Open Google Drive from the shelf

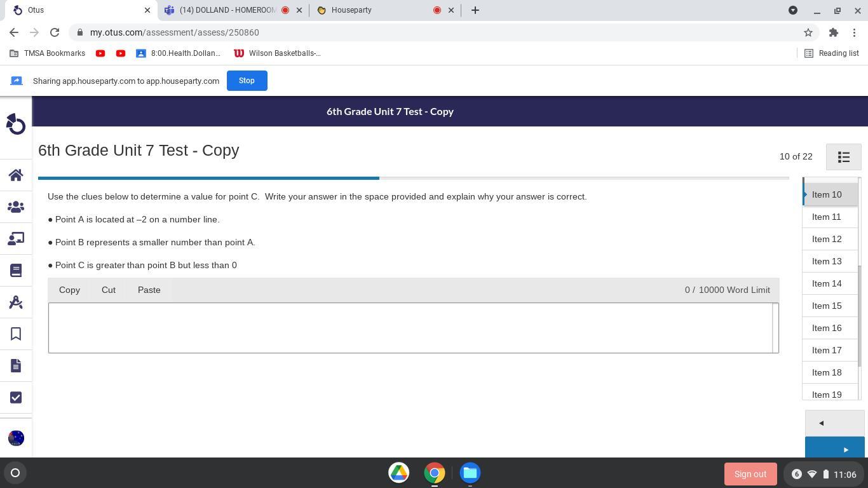pyautogui.click(x=399, y=473)
